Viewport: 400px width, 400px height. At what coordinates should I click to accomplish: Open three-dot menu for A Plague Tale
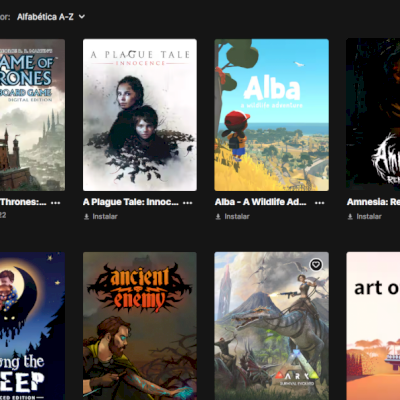tap(188, 202)
